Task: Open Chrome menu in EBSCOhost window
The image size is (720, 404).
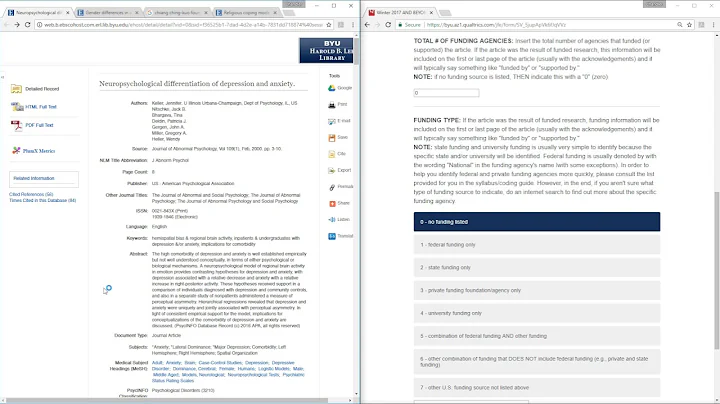Action: (353, 25)
